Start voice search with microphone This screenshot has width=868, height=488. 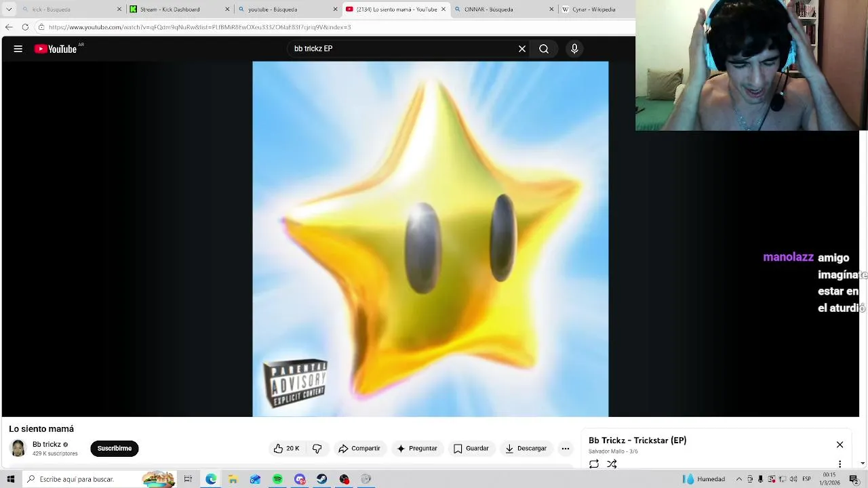574,49
